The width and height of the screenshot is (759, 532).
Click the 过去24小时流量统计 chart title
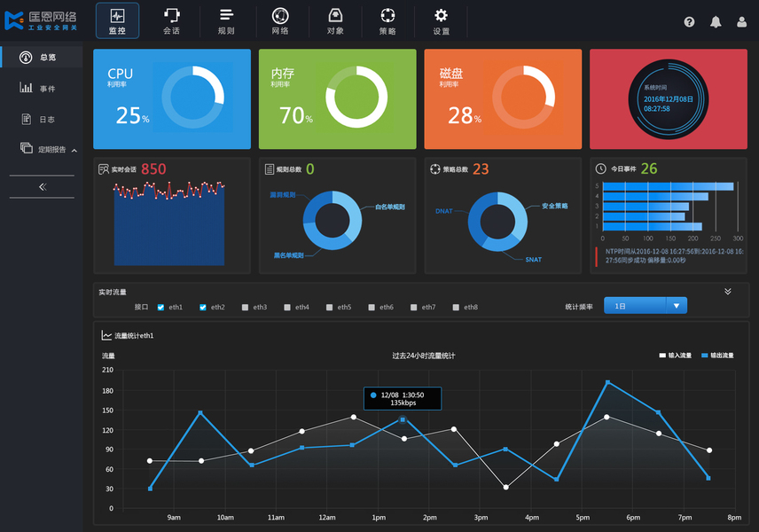pos(424,356)
